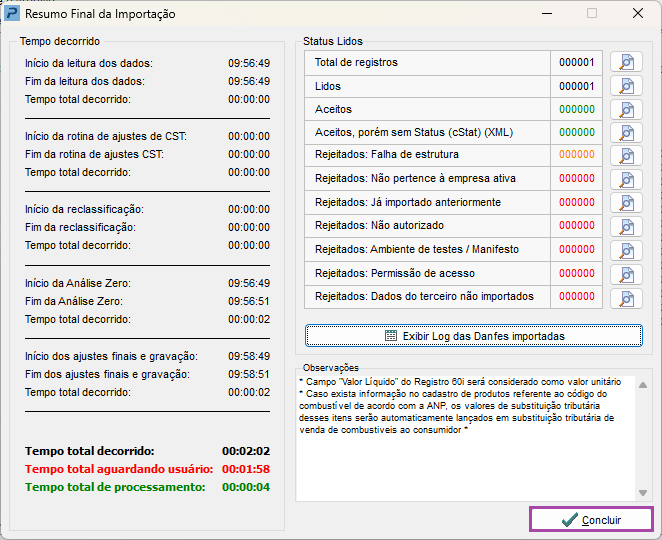Click 'Início da reclassificação' label
The width and height of the screenshot is (662, 540).
[x=84, y=209]
